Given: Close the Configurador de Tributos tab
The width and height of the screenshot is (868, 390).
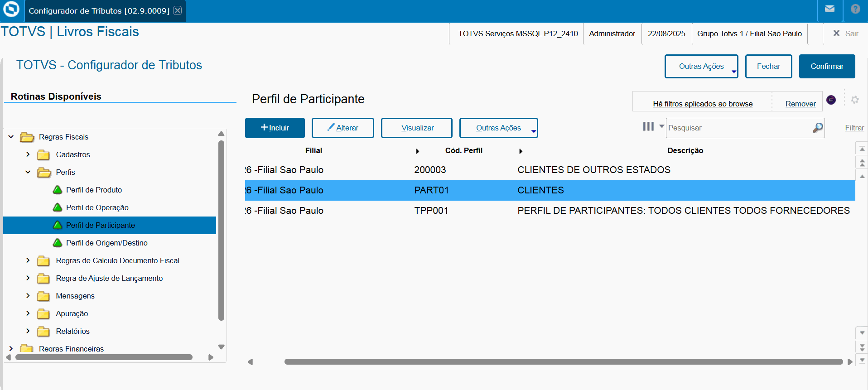Looking at the screenshot, I should [178, 10].
